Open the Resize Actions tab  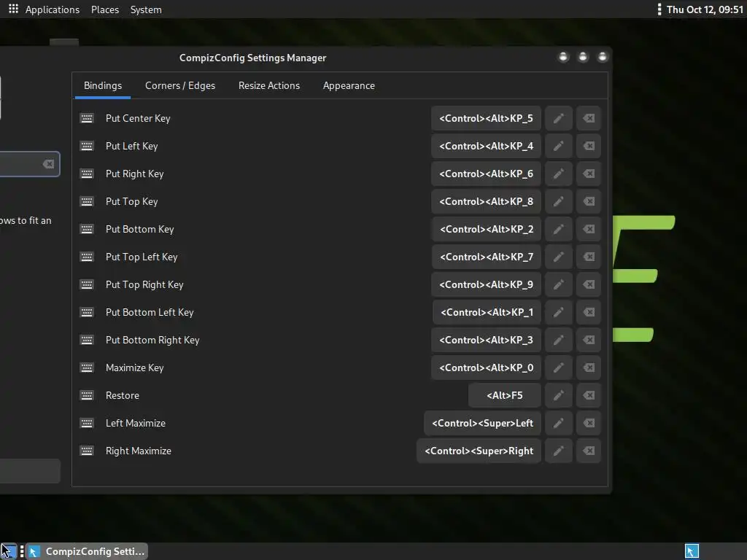coord(269,86)
